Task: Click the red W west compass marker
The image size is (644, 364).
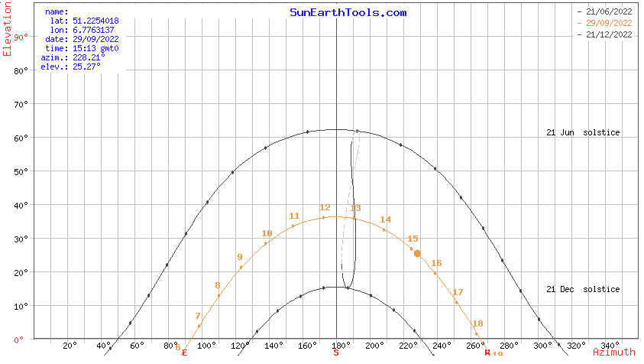Action: pos(487,353)
